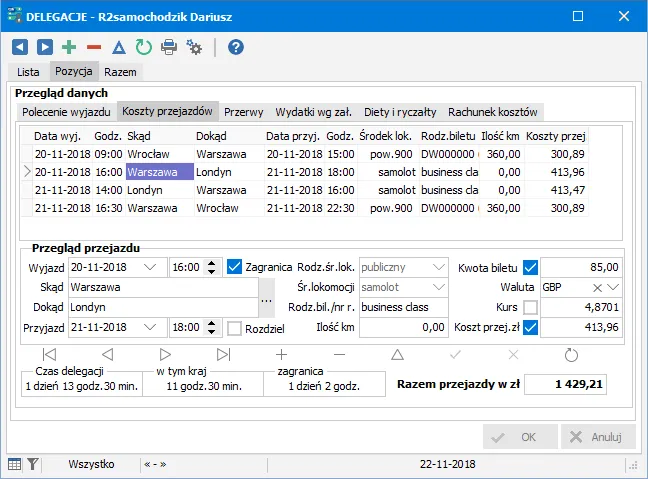648x479 pixels.
Task: Switch to the Diety i ryczałty tab
Action: coord(393,112)
